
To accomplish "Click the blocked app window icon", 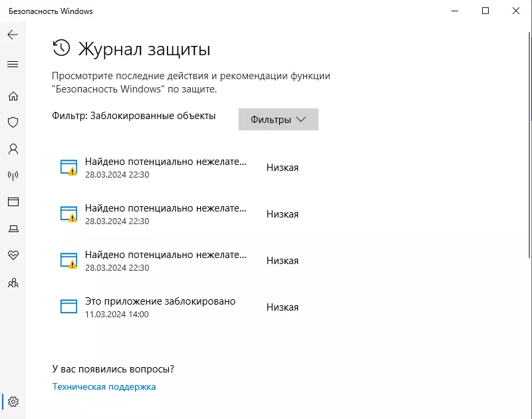I will point(68,306).
